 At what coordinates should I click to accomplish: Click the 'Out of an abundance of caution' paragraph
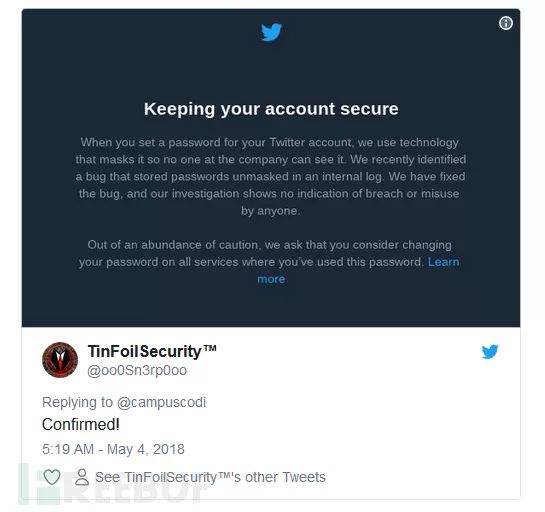point(269,262)
